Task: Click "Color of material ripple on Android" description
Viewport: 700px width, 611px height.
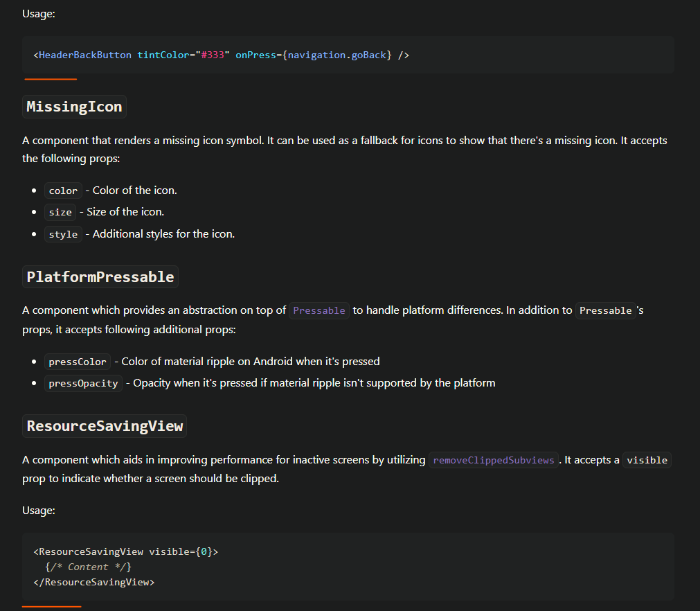Action: pos(251,362)
